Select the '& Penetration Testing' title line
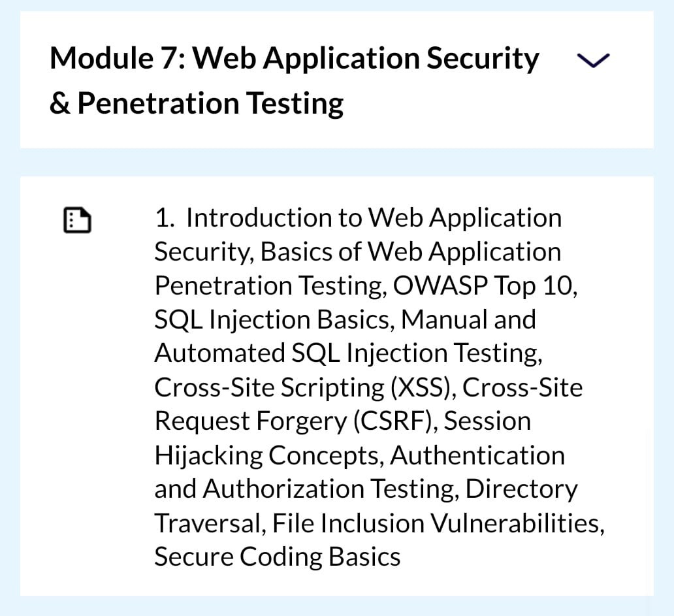The width and height of the screenshot is (674, 616). click(x=197, y=104)
